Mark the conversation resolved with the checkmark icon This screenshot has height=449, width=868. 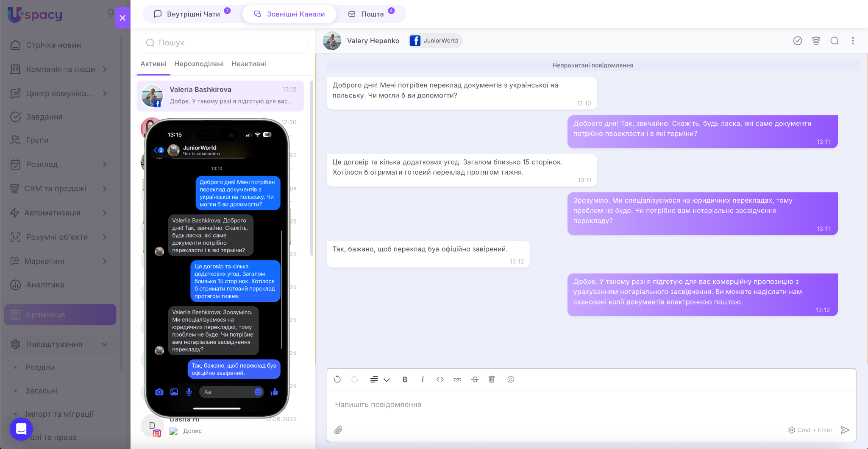pyautogui.click(x=798, y=41)
